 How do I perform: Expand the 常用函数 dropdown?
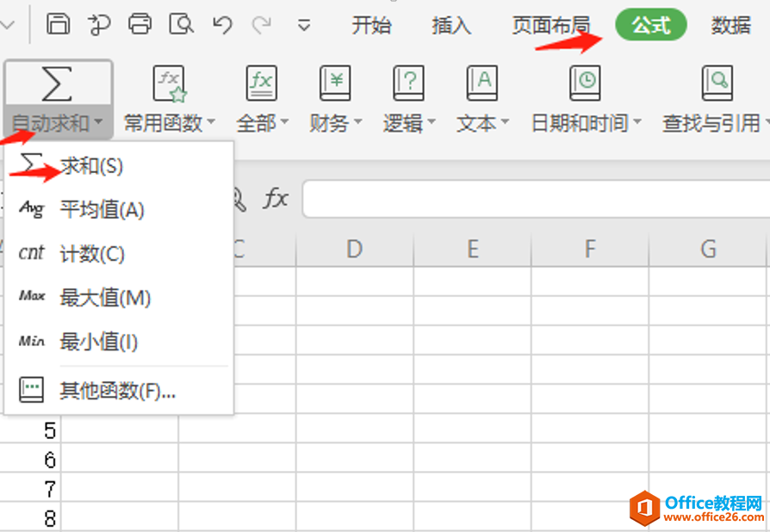[211, 121]
